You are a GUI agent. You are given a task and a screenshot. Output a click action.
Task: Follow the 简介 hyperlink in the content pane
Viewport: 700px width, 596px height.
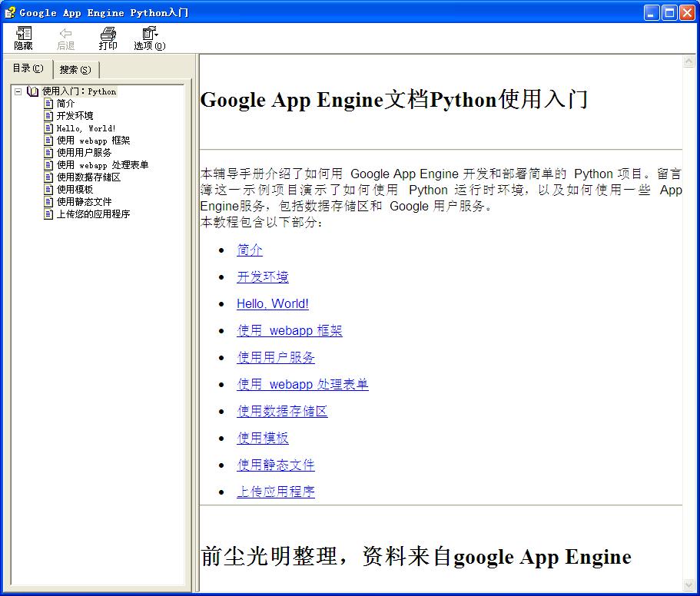tap(250, 250)
